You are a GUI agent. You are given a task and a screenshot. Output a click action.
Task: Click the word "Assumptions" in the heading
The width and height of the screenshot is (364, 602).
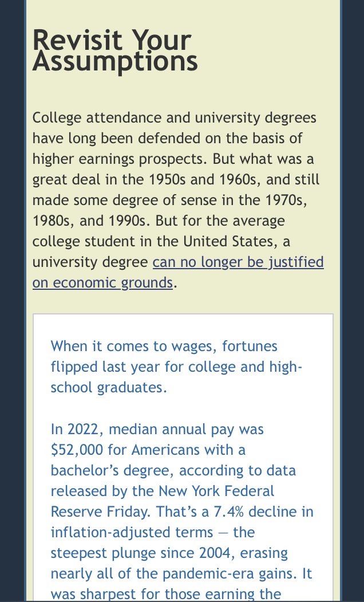click(115, 61)
